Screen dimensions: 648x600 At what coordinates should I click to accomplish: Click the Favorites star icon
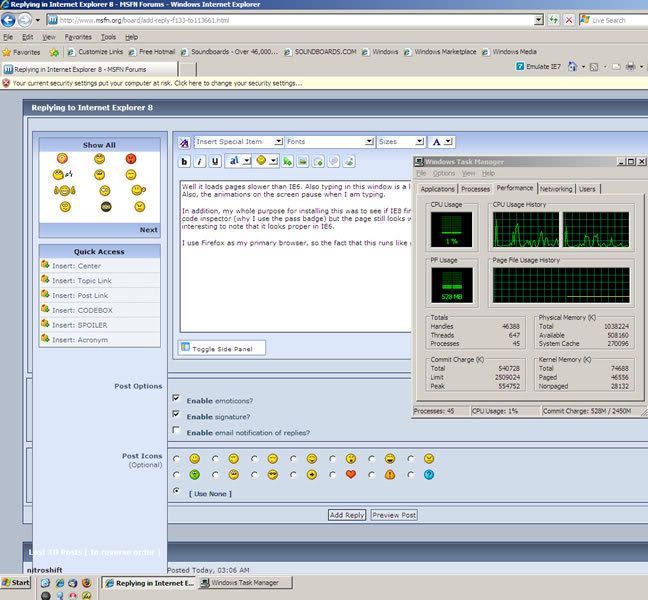(8, 51)
